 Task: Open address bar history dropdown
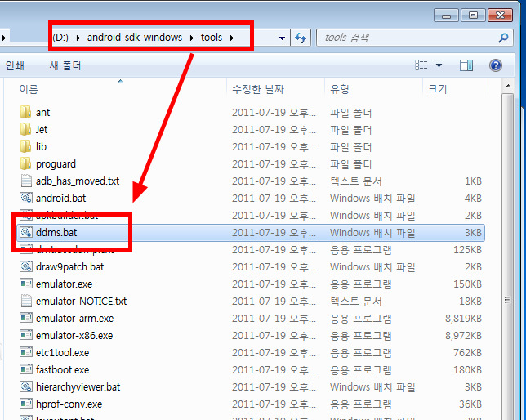(282, 38)
